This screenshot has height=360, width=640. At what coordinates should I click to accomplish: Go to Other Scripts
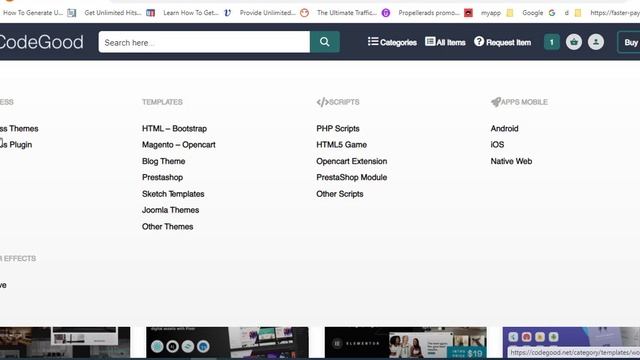[x=340, y=194]
